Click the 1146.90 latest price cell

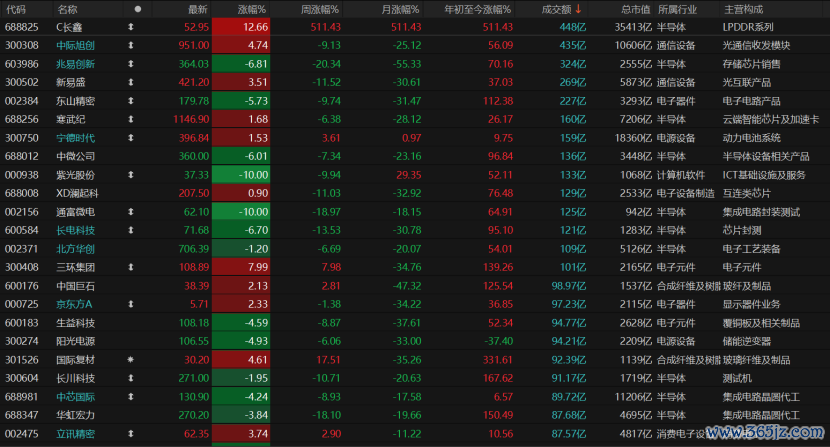click(191, 119)
